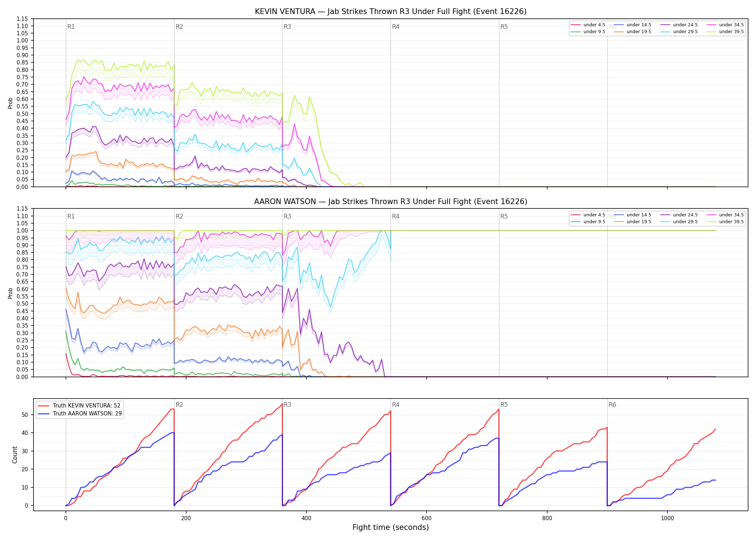Select 'under 19.5' in Kevin Ventura legend

point(633,32)
